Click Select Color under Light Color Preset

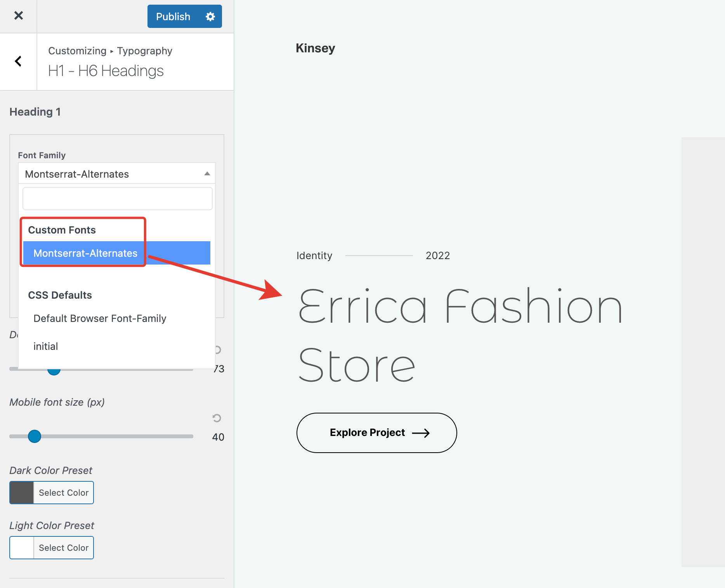point(64,548)
